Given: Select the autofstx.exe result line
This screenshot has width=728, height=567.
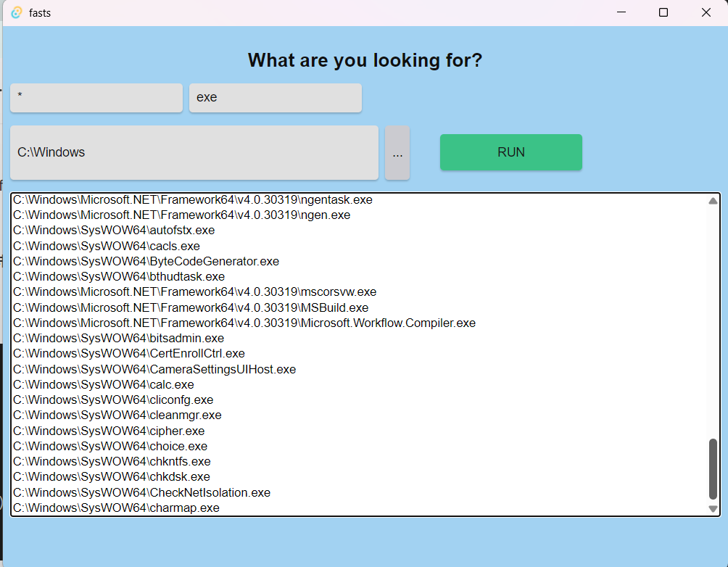Looking at the screenshot, I should point(114,231).
